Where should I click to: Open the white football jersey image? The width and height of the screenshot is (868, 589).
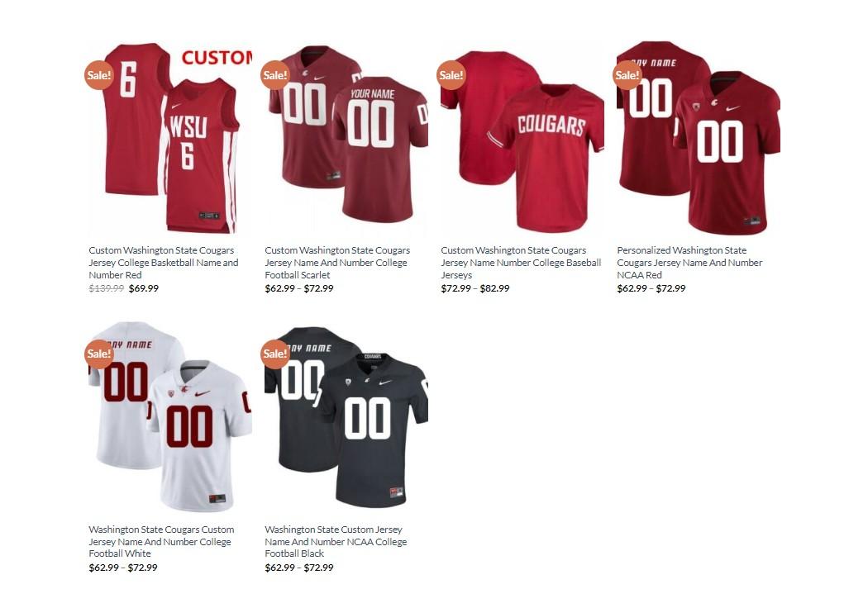pyautogui.click(x=170, y=417)
